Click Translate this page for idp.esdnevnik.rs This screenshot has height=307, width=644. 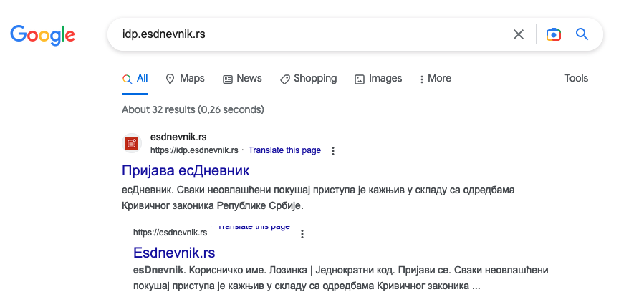click(x=284, y=150)
